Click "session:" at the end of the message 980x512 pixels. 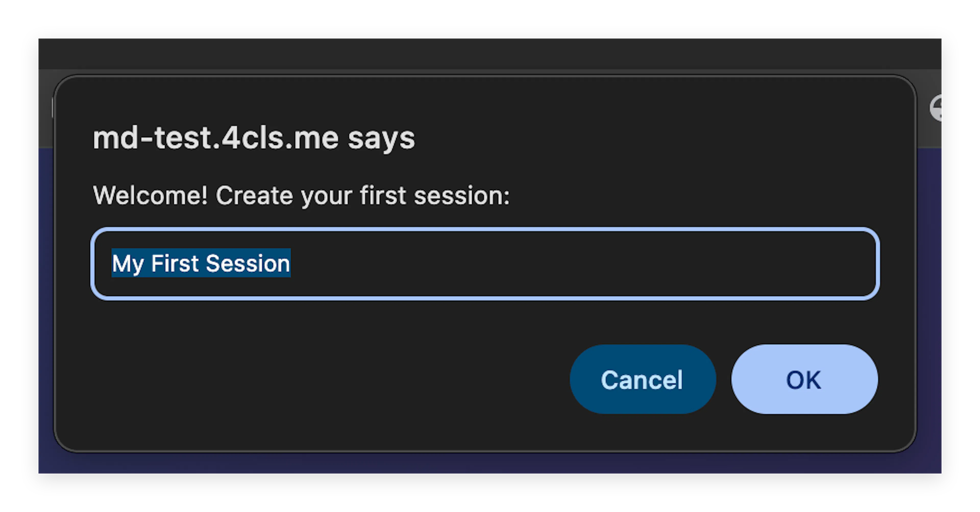pyautogui.click(x=461, y=195)
